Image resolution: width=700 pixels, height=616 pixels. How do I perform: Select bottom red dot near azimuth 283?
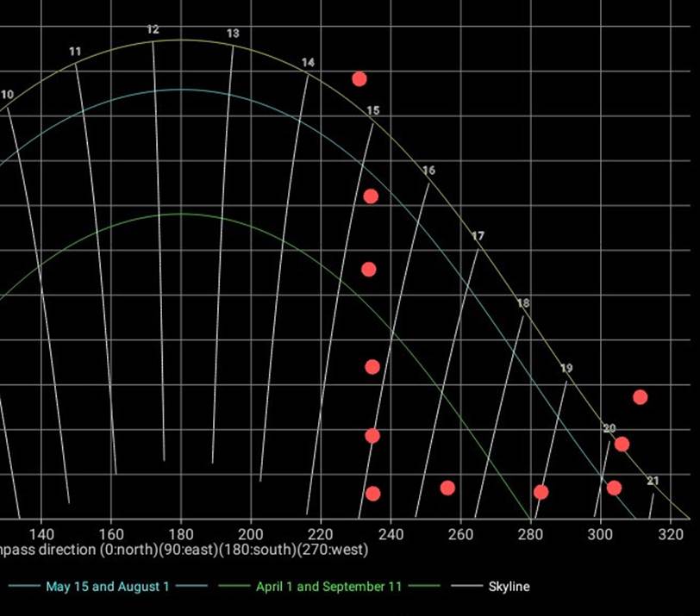(x=541, y=492)
